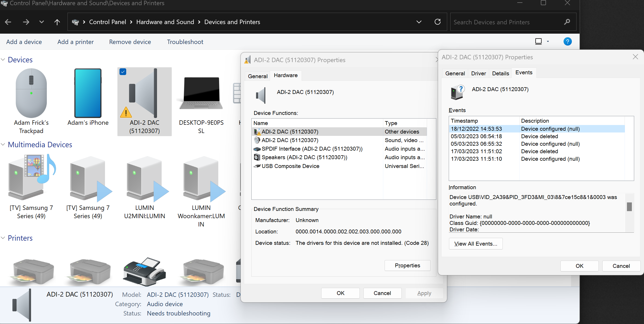Image resolution: width=644 pixels, height=324 pixels.
Task: Click View All Events button
Action: pyautogui.click(x=476, y=244)
